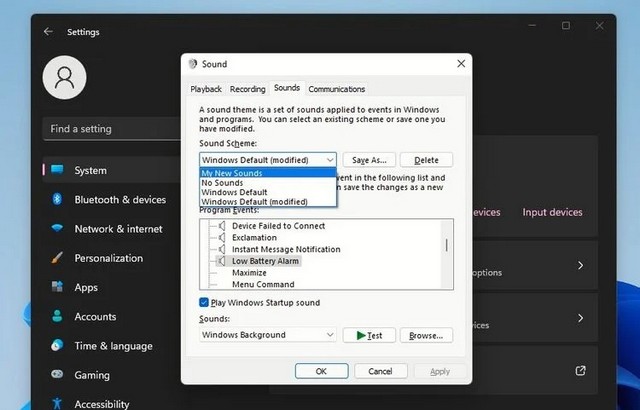Click the Delete scheme button
Image resolution: width=640 pixels, height=410 pixels.
[x=426, y=160]
